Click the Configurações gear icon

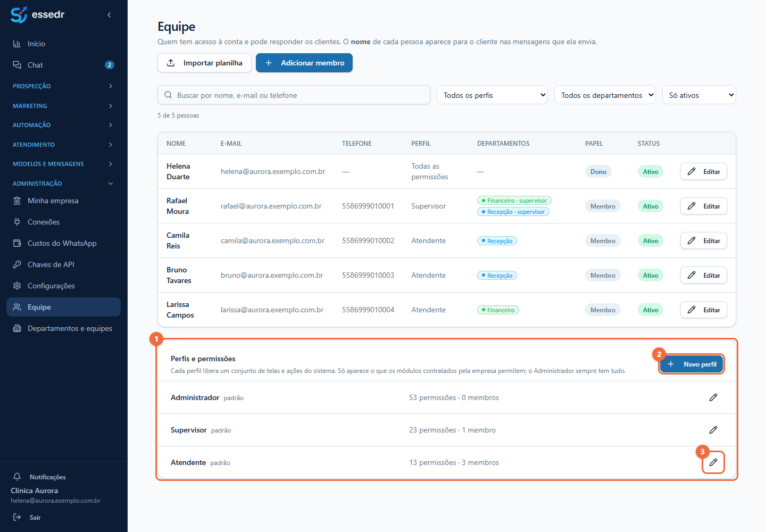[17, 286]
